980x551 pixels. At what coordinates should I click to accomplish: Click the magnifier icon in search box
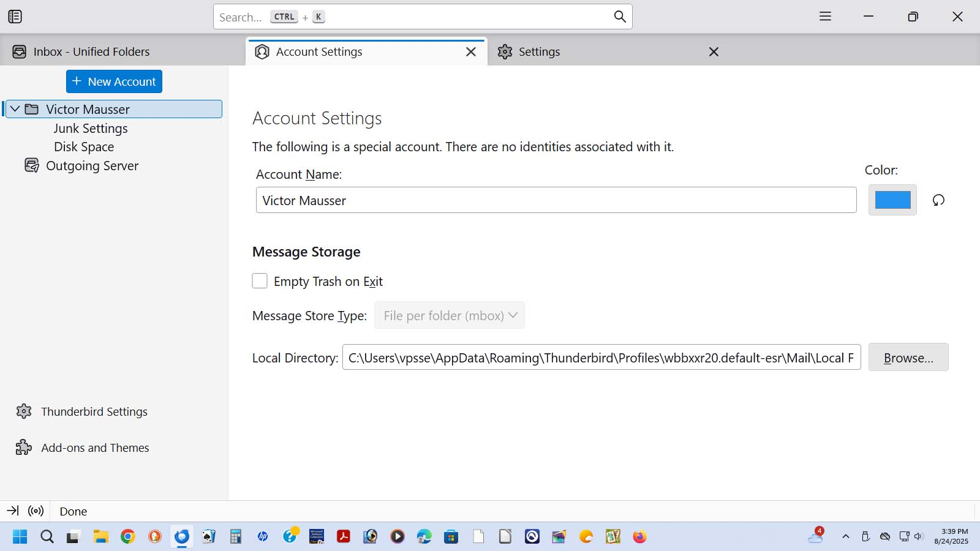click(x=619, y=17)
